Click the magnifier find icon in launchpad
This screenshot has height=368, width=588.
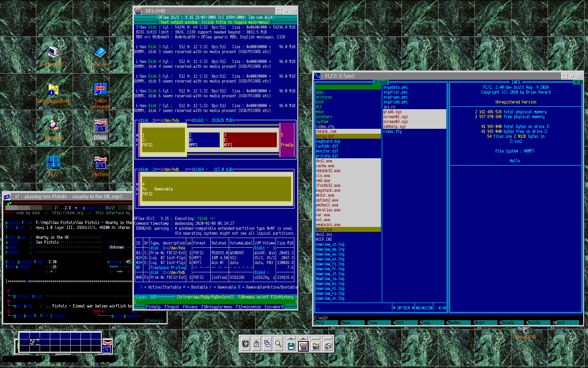(x=278, y=345)
